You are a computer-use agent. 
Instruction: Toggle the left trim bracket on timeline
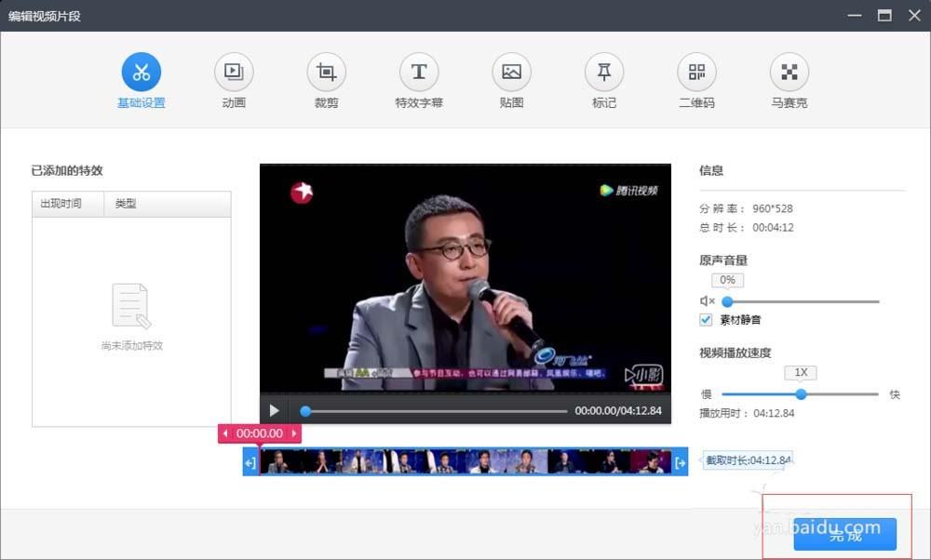point(250,463)
